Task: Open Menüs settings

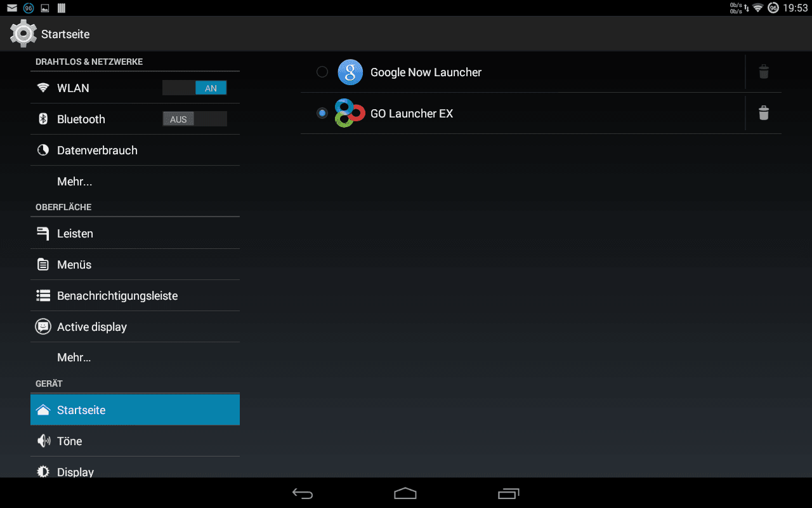Action: 135,264
